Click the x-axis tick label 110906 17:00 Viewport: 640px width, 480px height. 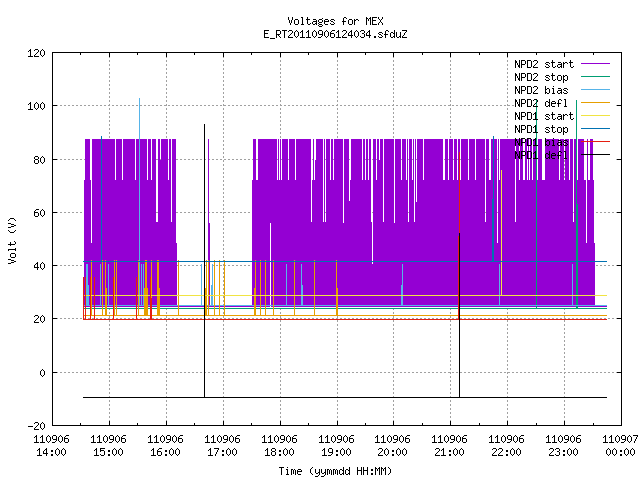[222, 446]
